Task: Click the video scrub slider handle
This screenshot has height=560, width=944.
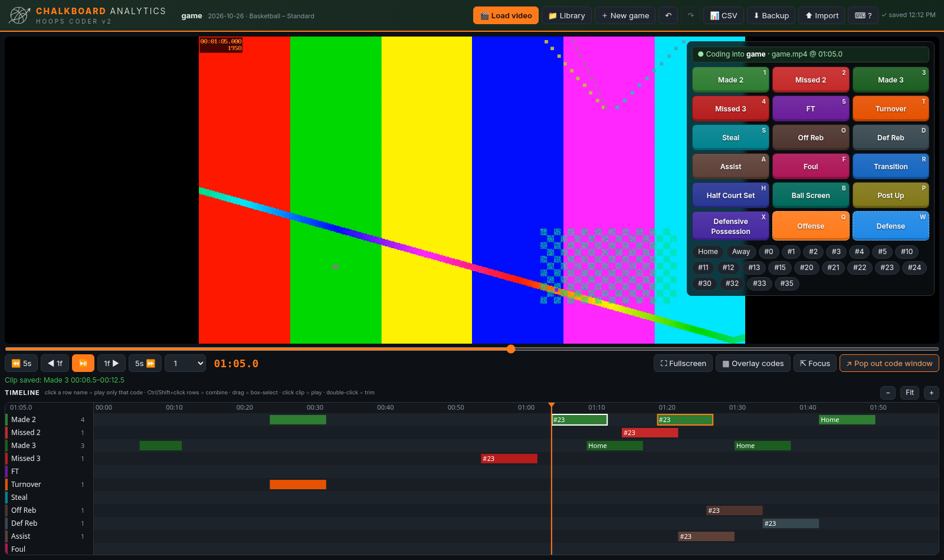Action: tap(511, 349)
